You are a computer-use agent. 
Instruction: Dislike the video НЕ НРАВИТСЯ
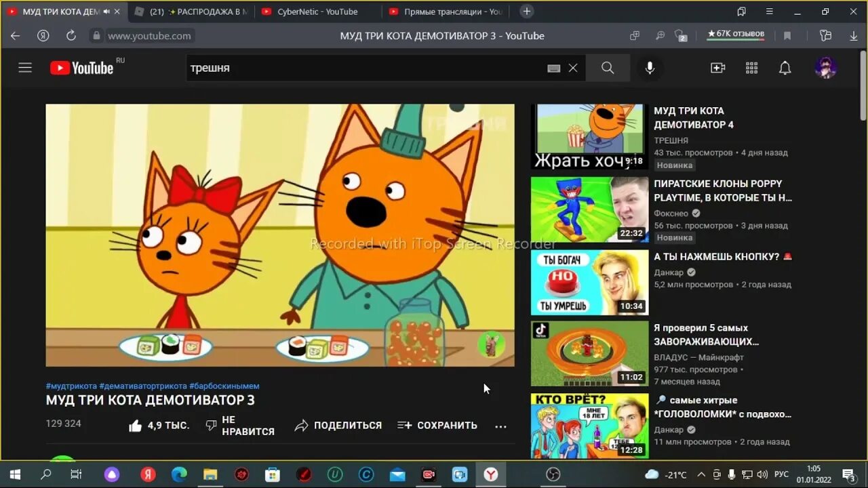(240, 426)
